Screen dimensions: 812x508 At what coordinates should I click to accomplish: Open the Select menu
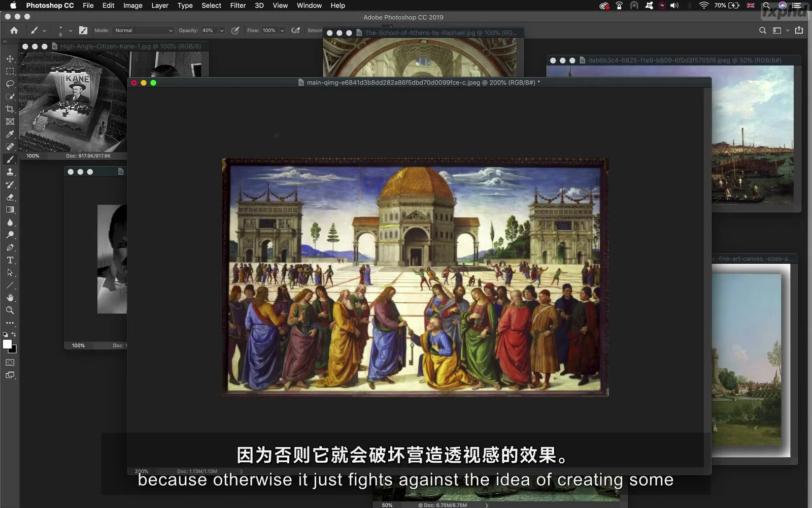coord(211,6)
